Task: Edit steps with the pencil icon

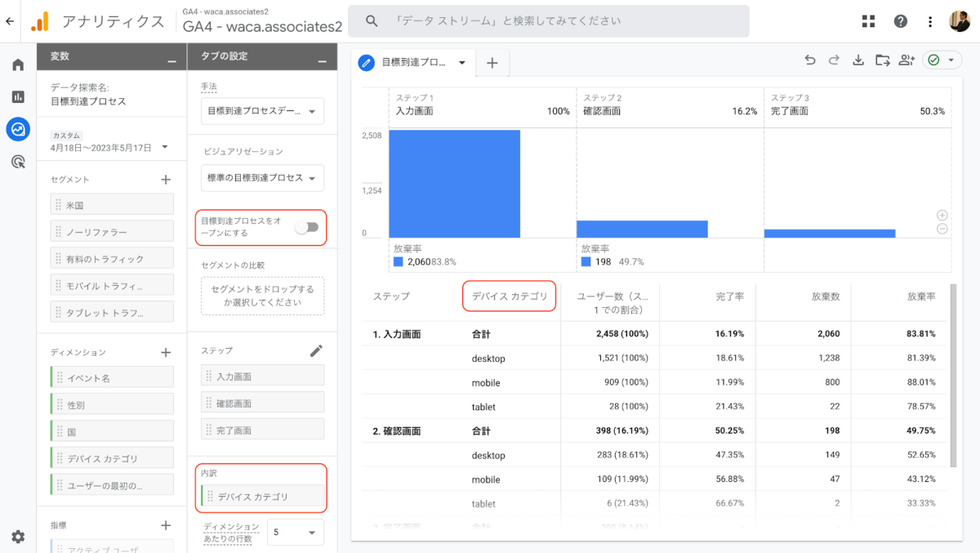Action: tap(316, 350)
